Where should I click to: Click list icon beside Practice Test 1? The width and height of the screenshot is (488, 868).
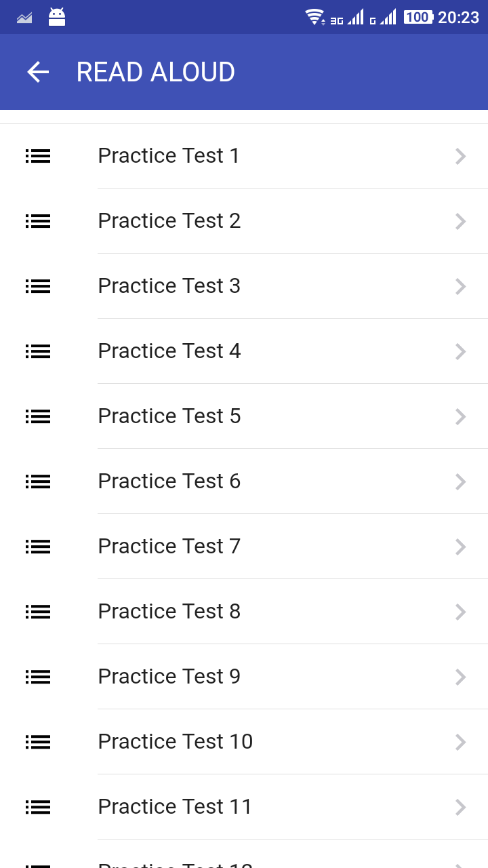38,156
